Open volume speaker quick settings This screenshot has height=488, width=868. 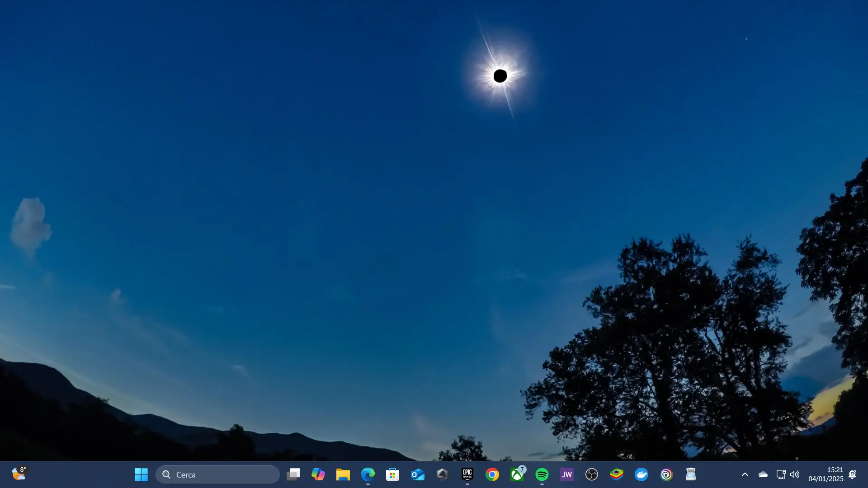(795, 474)
